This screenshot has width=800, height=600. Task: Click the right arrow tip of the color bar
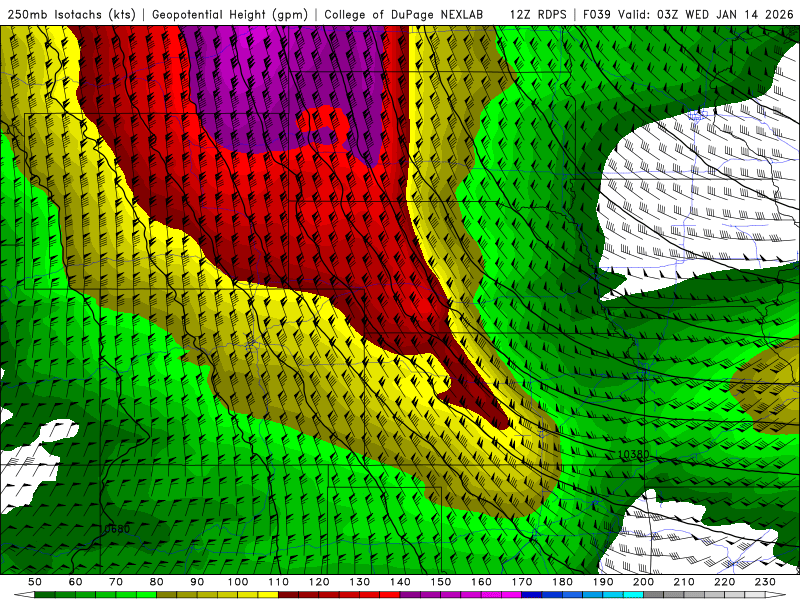point(776,595)
